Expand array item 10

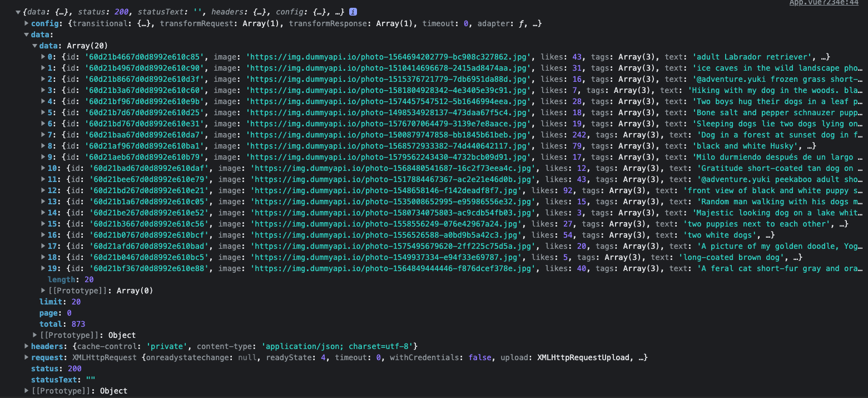pyautogui.click(x=44, y=168)
